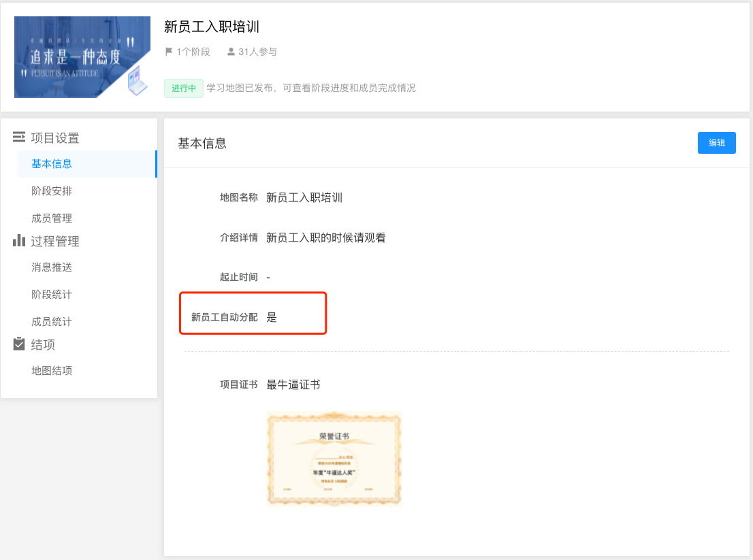This screenshot has height=560, width=753.
Task: Click the 新员工入职培训 page title
Action: [212, 27]
